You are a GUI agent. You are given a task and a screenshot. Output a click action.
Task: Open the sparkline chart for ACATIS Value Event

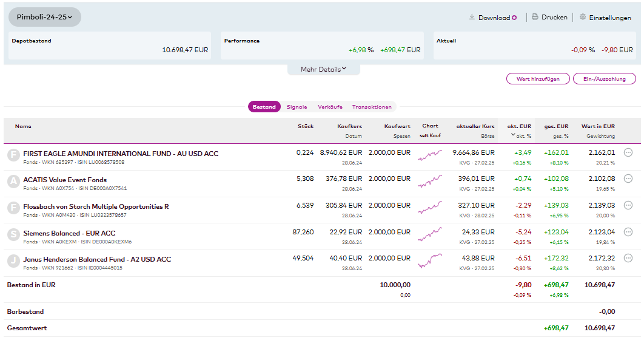coord(429,181)
